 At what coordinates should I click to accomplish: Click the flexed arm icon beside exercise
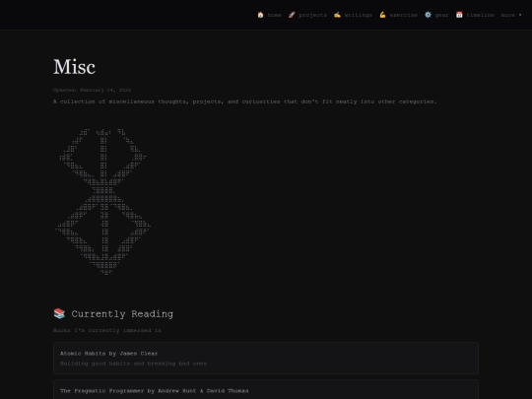click(x=382, y=15)
